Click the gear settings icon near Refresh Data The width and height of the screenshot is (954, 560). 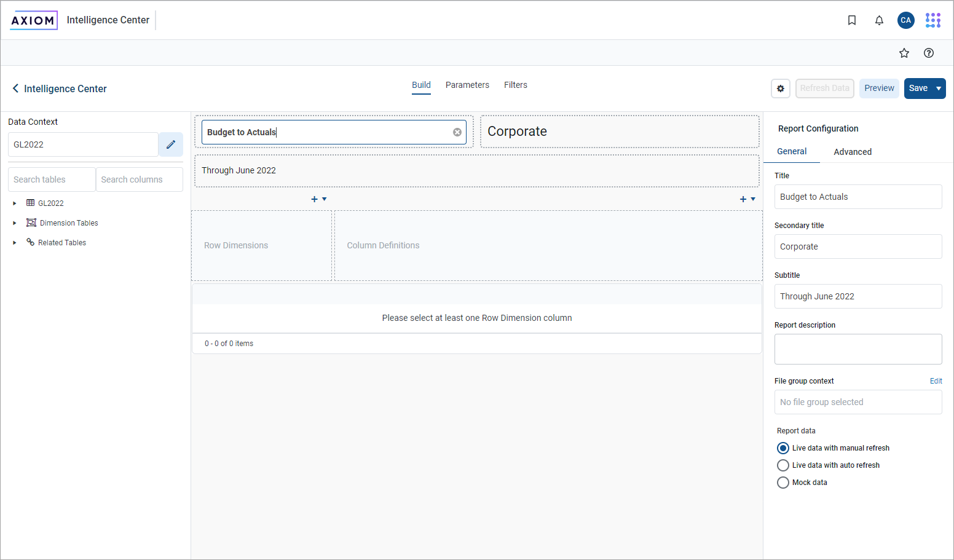tap(780, 89)
